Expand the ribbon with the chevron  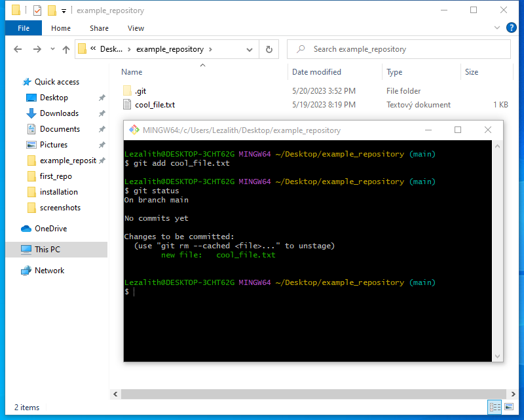coord(497,28)
